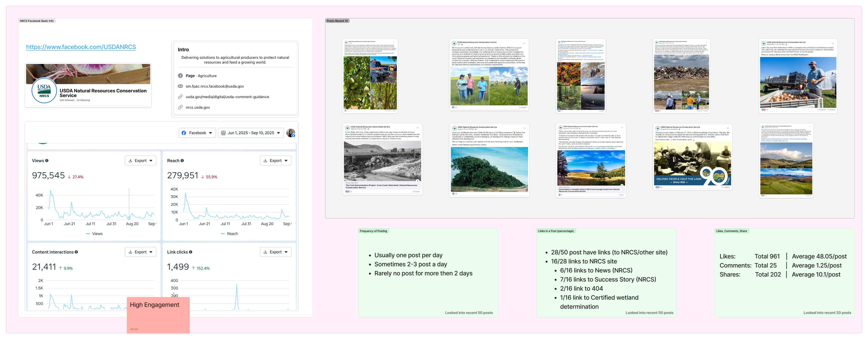The image size is (868, 342).
Task: Open the Jun 1 – Sep 10 date range dropdown
Action: click(251, 133)
